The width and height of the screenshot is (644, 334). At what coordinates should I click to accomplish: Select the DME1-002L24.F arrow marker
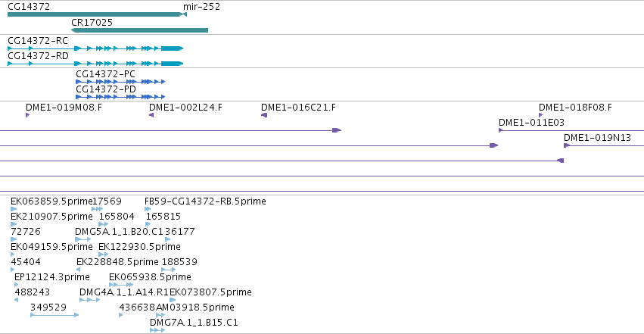click(x=151, y=115)
